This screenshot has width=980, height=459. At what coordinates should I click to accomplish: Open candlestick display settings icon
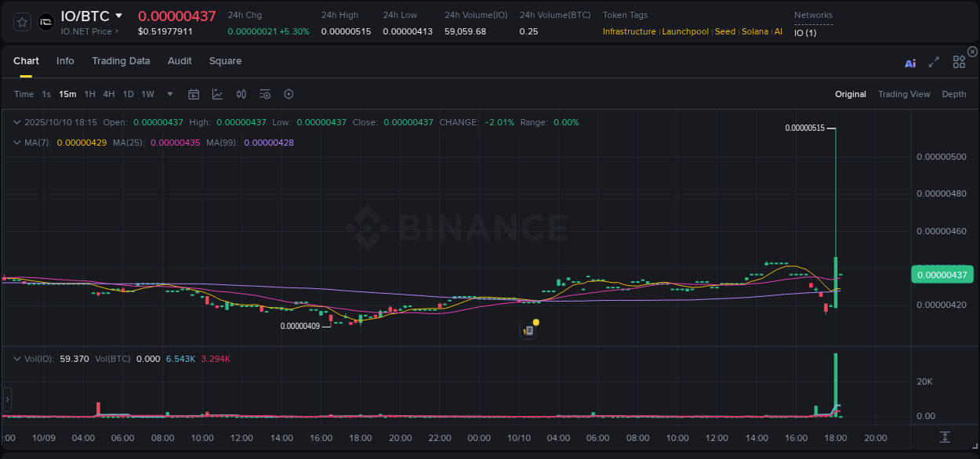coord(241,94)
